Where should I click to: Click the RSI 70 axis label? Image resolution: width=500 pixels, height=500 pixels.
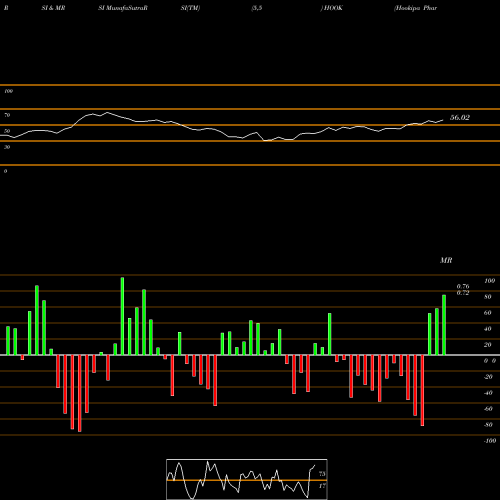pyautogui.click(x=7, y=115)
